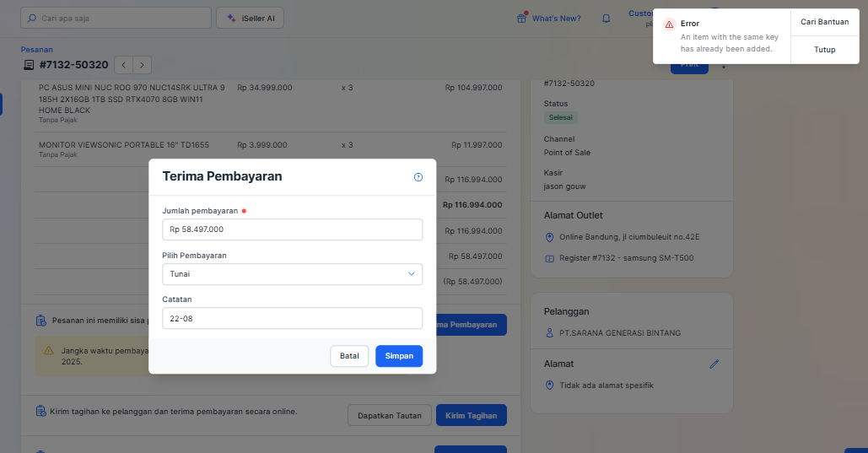Go to next order with right chevron
Viewport: 868px width, 453px height.
tap(143, 65)
